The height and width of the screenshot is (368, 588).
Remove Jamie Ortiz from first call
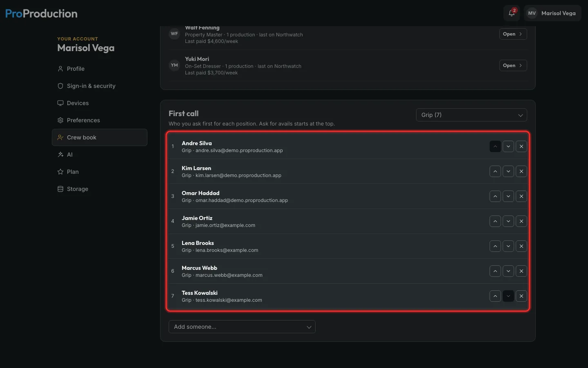coord(521,221)
